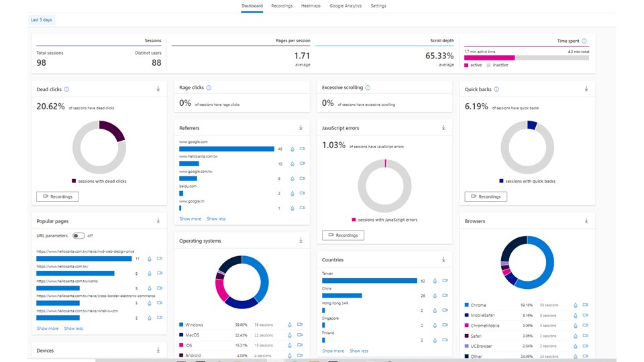Open the Heatmaps tab
This screenshot has height=362, width=644.
click(311, 6)
